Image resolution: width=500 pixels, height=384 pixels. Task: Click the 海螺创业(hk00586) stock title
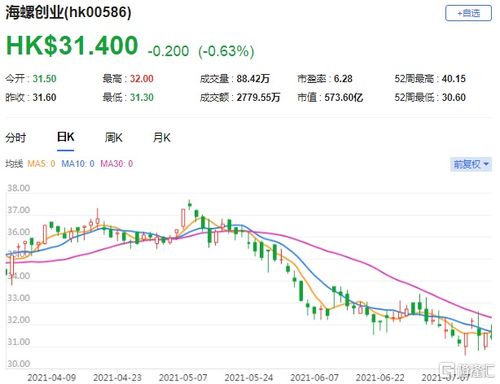click(x=68, y=13)
